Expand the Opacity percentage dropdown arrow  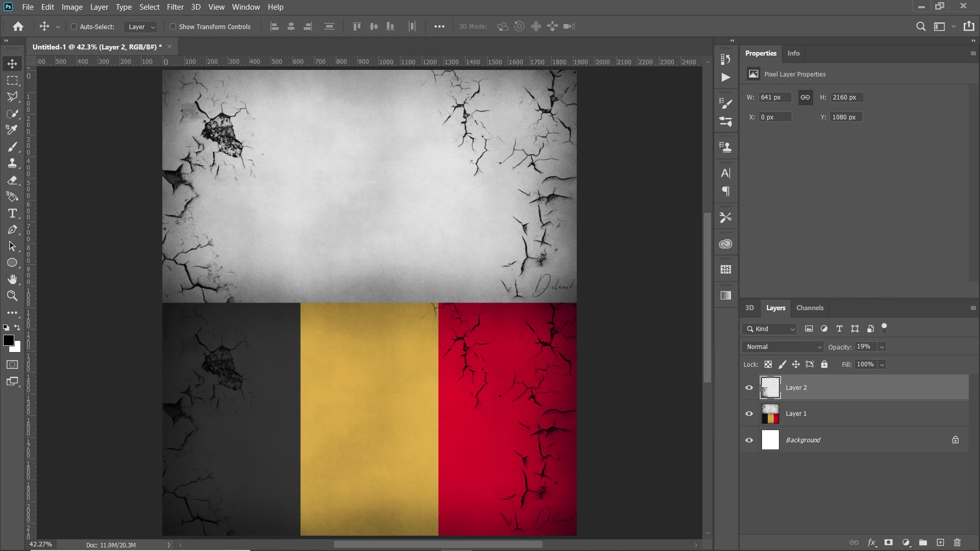pos(881,347)
